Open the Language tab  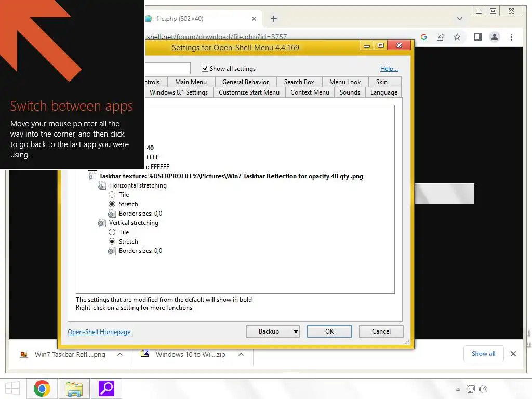click(x=384, y=92)
